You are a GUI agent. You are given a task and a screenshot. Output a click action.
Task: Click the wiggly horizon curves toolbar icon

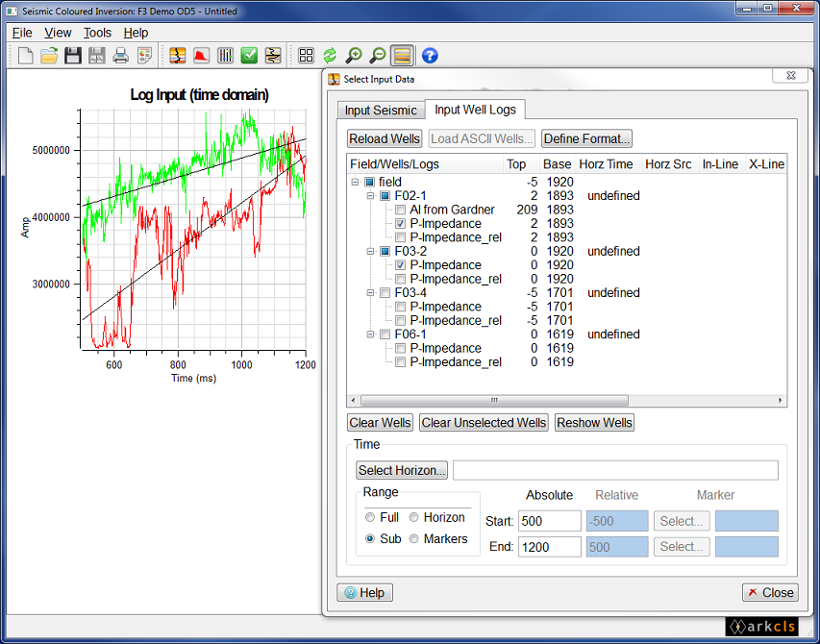pos(273,56)
